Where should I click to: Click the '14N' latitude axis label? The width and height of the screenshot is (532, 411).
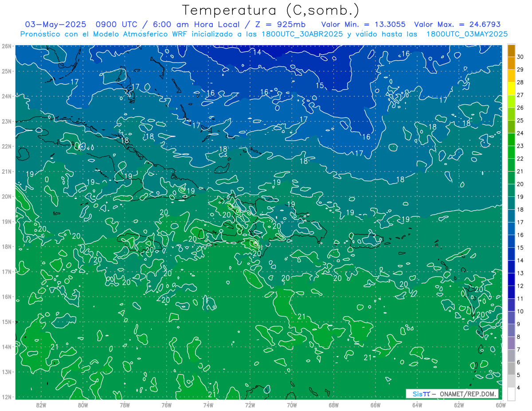[7, 347]
